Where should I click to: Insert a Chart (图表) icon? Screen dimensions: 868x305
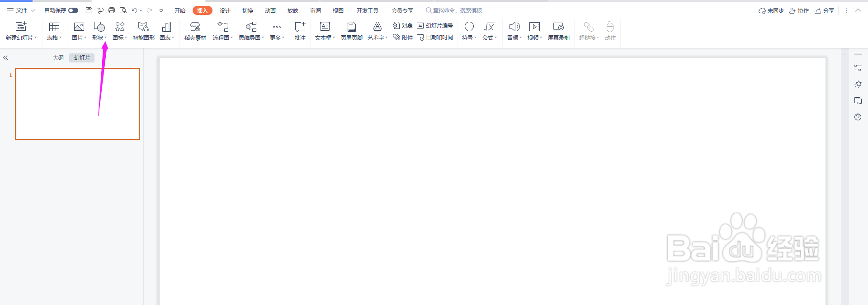tap(166, 27)
